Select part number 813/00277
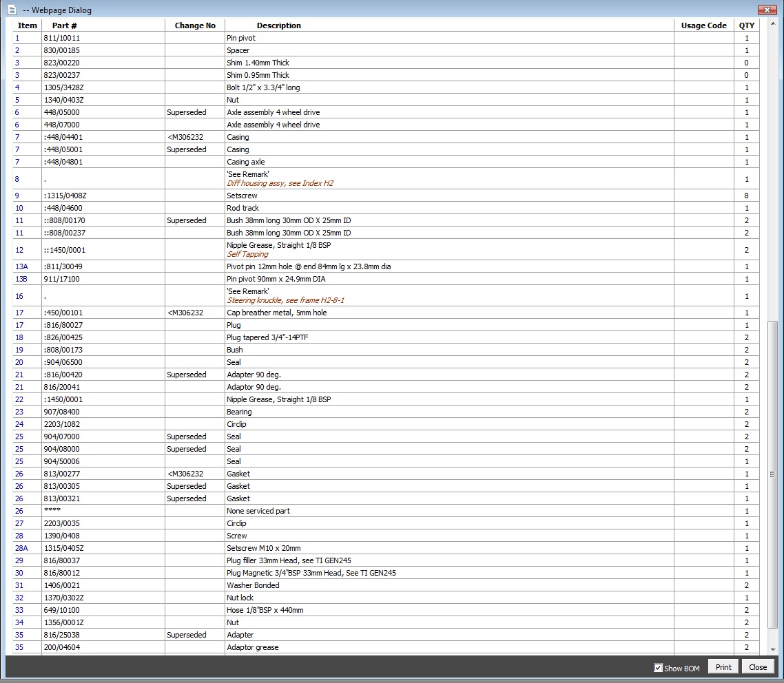 (x=61, y=474)
